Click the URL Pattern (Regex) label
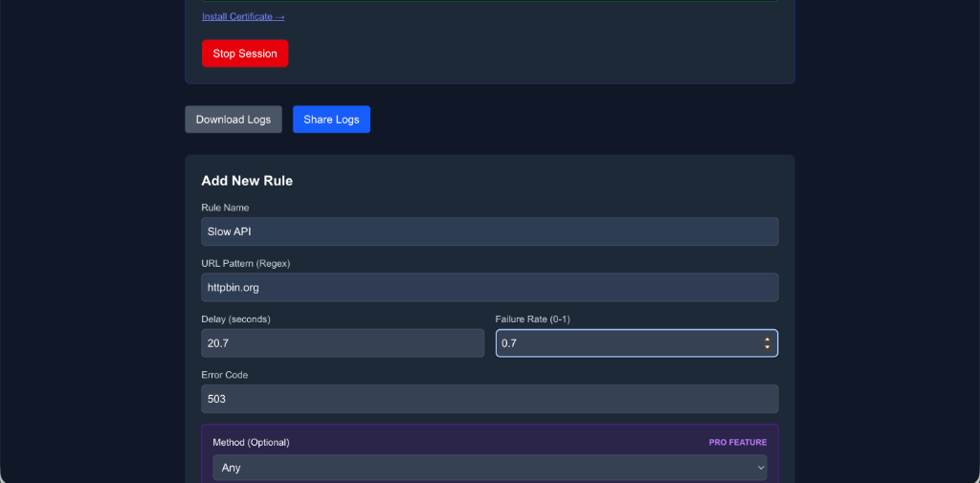This screenshot has height=483, width=980. point(246,264)
